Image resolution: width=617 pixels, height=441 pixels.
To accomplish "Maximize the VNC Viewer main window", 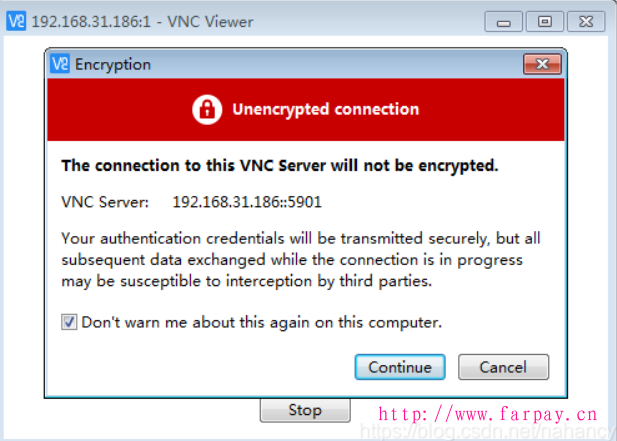I will pos(544,20).
